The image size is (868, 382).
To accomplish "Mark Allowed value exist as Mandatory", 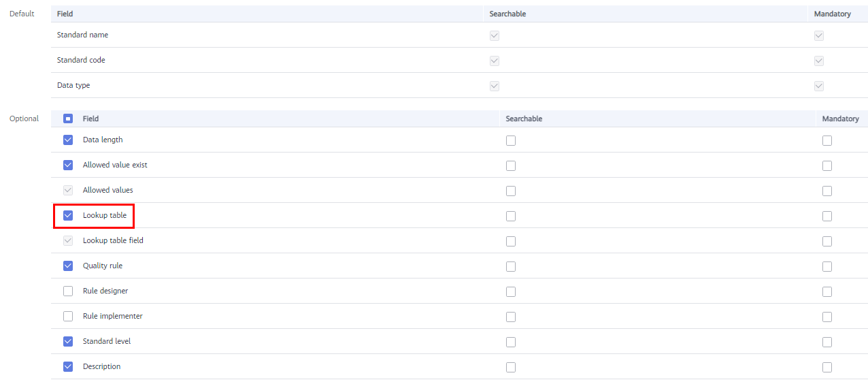I will [827, 165].
